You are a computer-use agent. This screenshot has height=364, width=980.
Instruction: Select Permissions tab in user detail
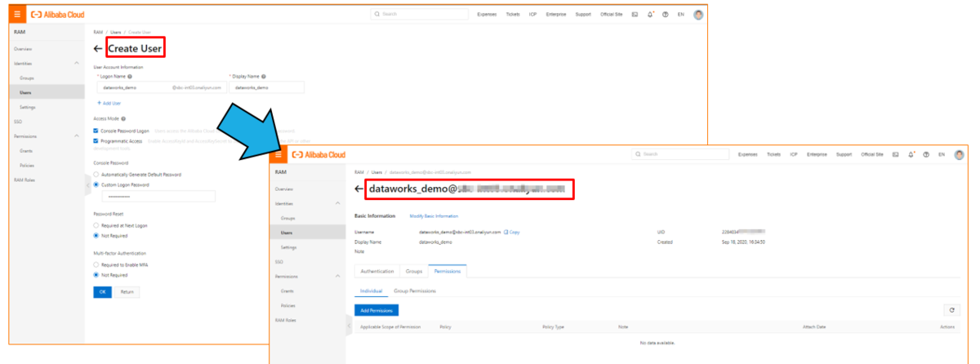[447, 271]
